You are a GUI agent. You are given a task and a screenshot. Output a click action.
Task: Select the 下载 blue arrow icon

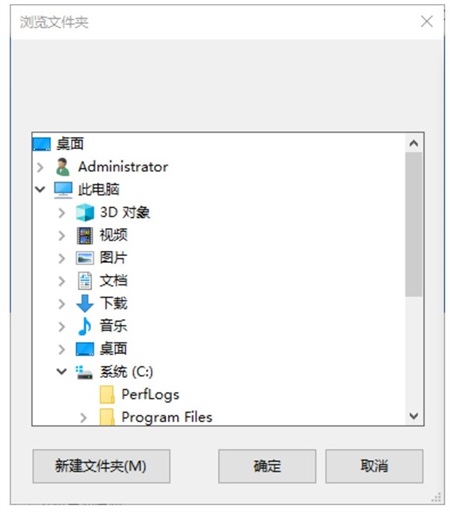coord(85,303)
